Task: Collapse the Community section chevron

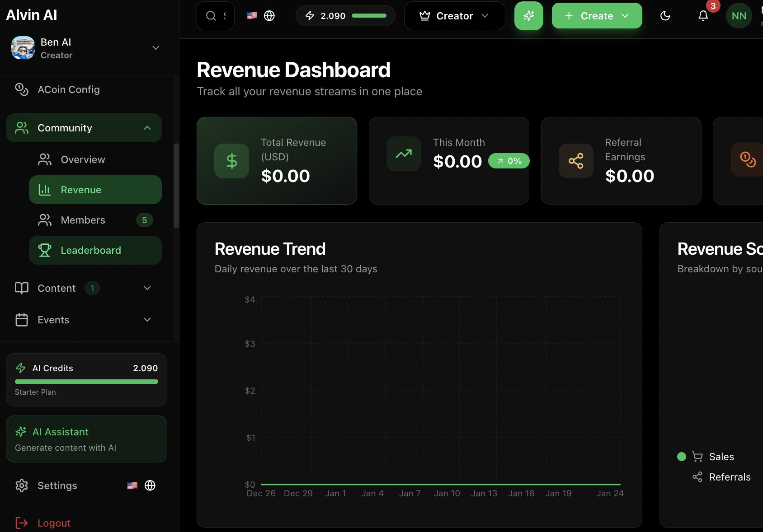Action: pyautogui.click(x=147, y=128)
